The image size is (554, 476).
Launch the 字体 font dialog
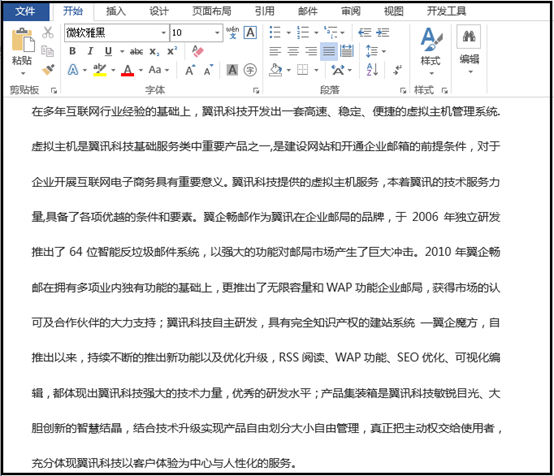[x=256, y=91]
